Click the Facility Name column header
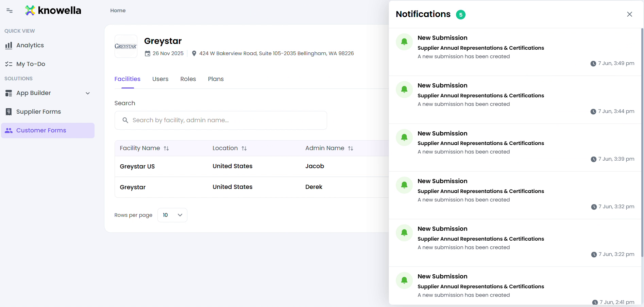 tap(140, 148)
